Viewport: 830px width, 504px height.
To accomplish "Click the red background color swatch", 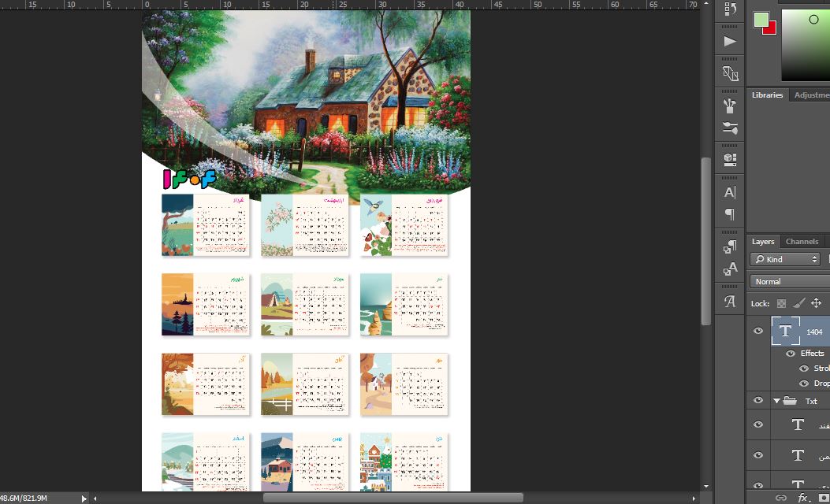I will point(770,29).
